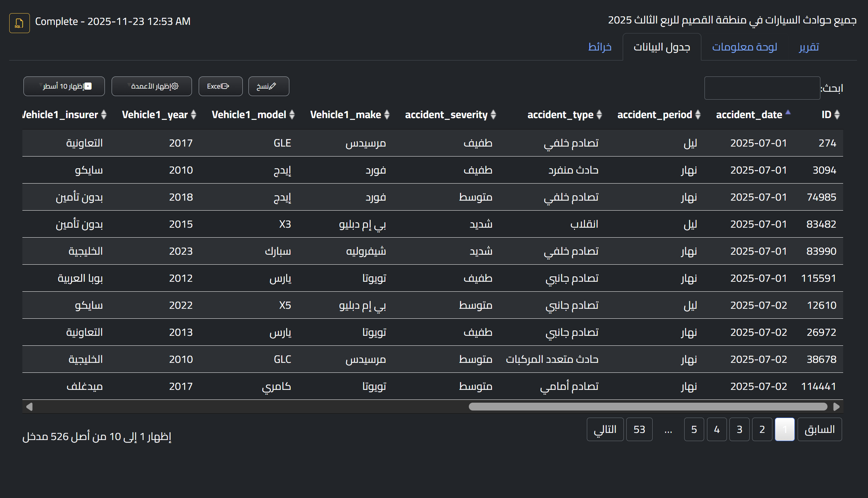Viewport: 868px width, 498px height.
Task: Open the لوحة معلومات tab
Action: coord(745,47)
